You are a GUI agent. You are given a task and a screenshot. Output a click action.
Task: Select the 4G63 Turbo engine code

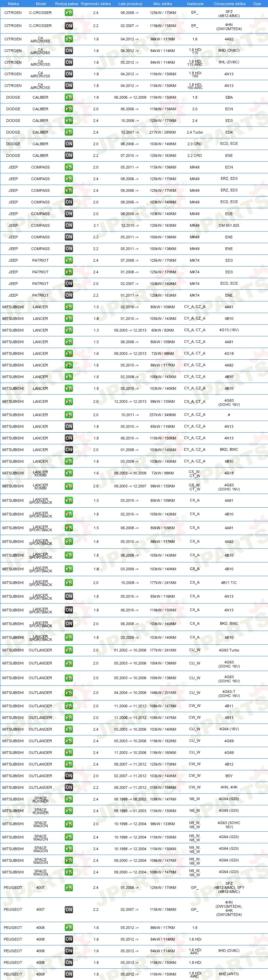click(229, 650)
